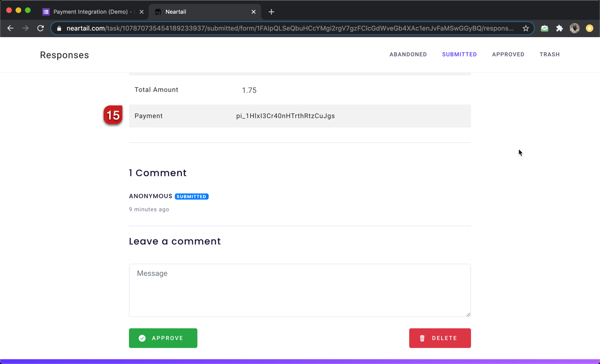Click the Chrome profile avatar
Screen dimensions: 600x364
[574, 28]
